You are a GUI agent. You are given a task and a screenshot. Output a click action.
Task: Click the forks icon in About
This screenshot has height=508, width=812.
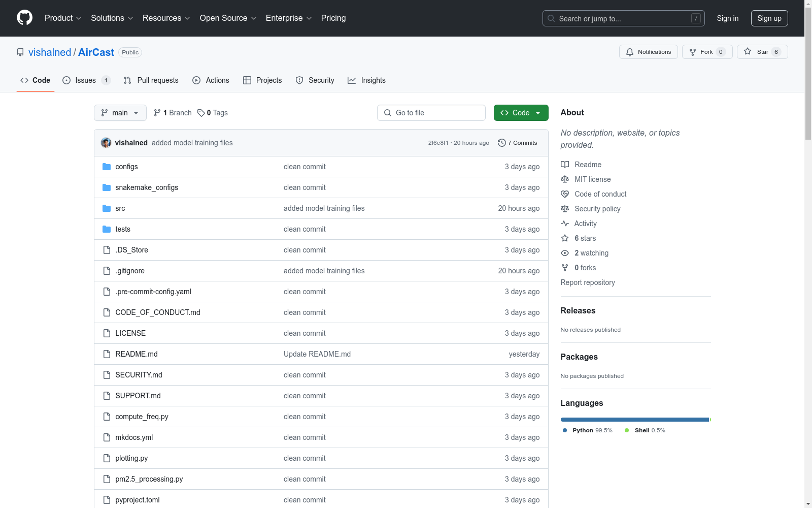565,268
